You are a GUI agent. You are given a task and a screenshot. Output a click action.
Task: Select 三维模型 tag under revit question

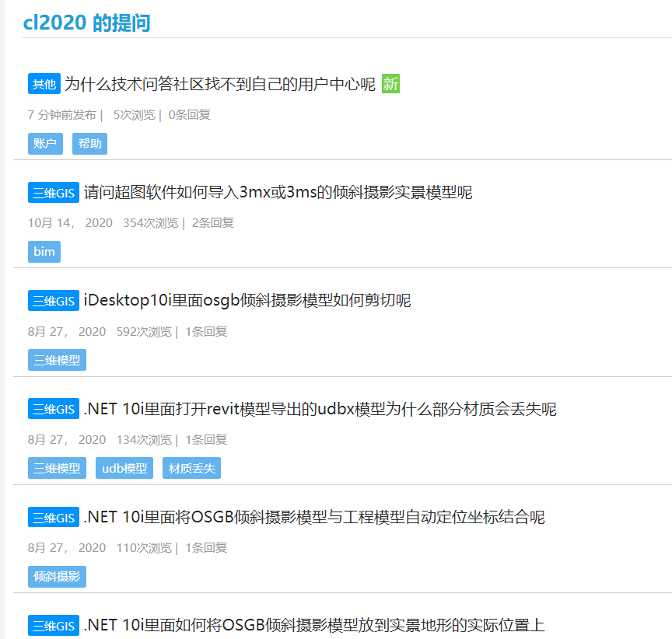pyautogui.click(x=57, y=468)
